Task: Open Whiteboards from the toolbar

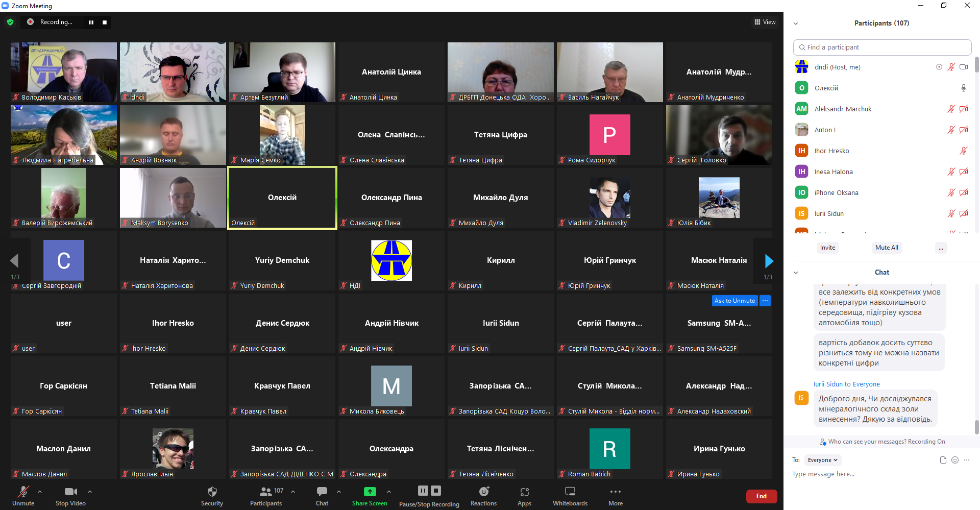Action: tap(570, 492)
